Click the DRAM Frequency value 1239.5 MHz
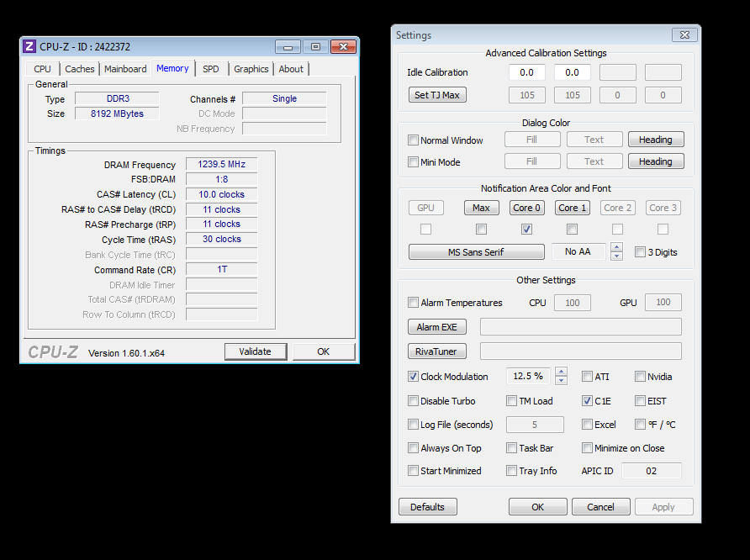Screen dimensions: 750x560 coord(221,164)
